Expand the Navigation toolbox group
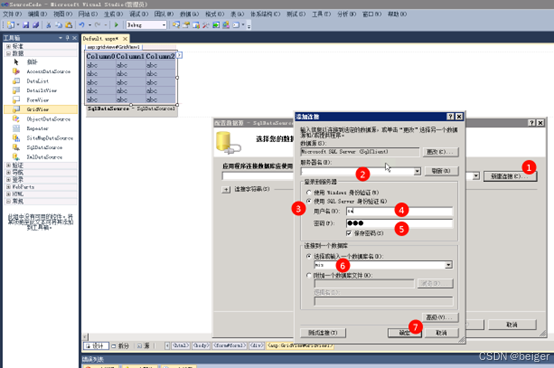The image size is (554, 368). click(x=8, y=172)
